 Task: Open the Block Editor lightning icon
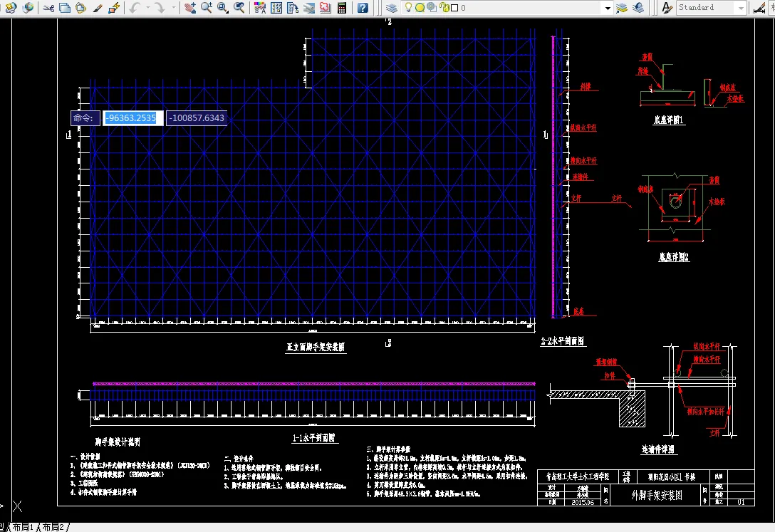[x=114, y=7]
